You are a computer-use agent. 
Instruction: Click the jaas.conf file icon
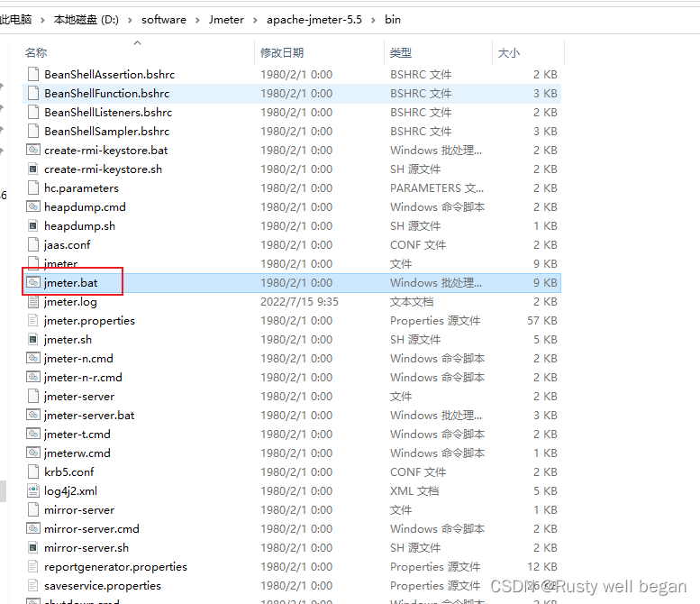tap(33, 244)
